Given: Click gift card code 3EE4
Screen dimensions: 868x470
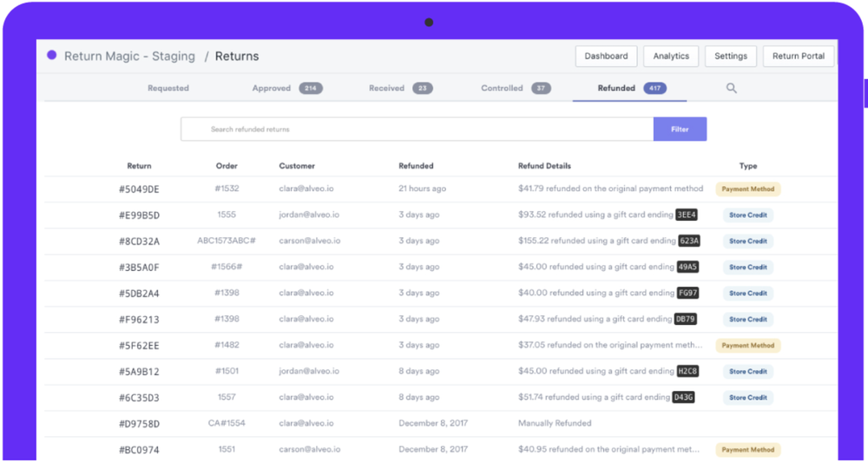Looking at the screenshot, I should pyautogui.click(x=687, y=215).
